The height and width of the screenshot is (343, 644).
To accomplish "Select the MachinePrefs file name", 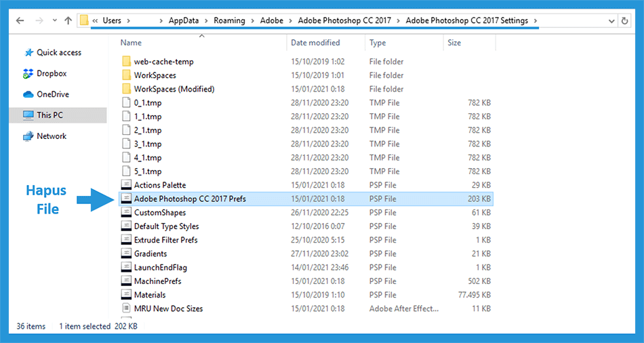I will tap(157, 281).
